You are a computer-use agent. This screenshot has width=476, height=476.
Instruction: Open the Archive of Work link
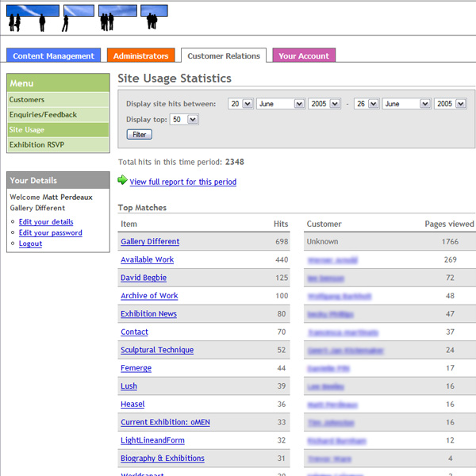[x=149, y=296]
